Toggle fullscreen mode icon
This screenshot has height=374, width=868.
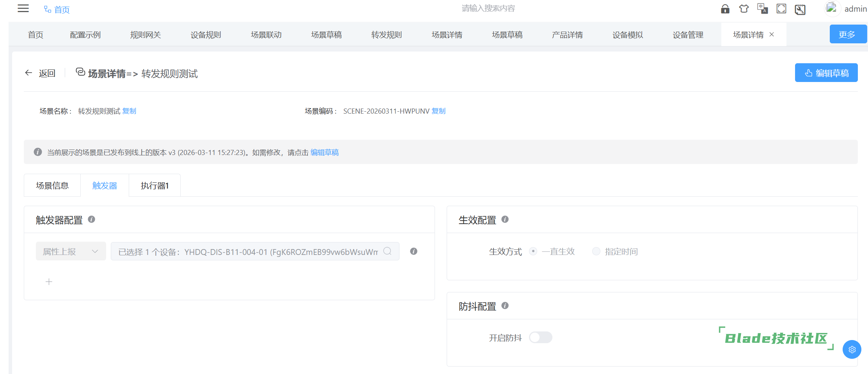coord(781,9)
